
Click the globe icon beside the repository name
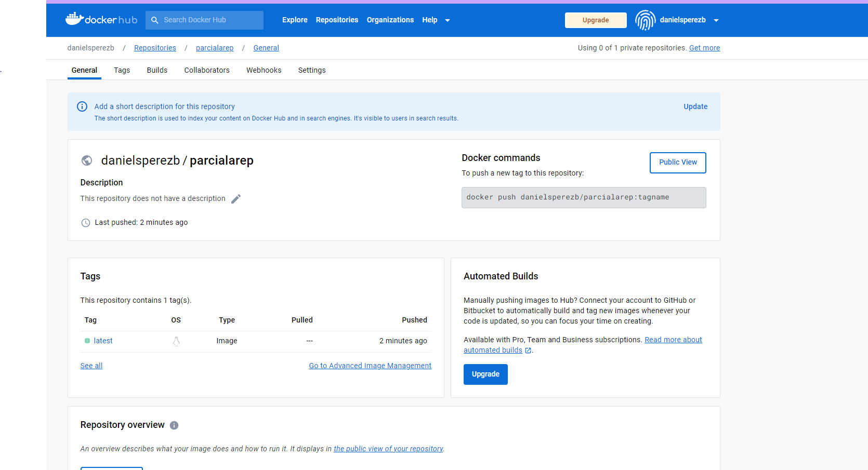[86, 160]
